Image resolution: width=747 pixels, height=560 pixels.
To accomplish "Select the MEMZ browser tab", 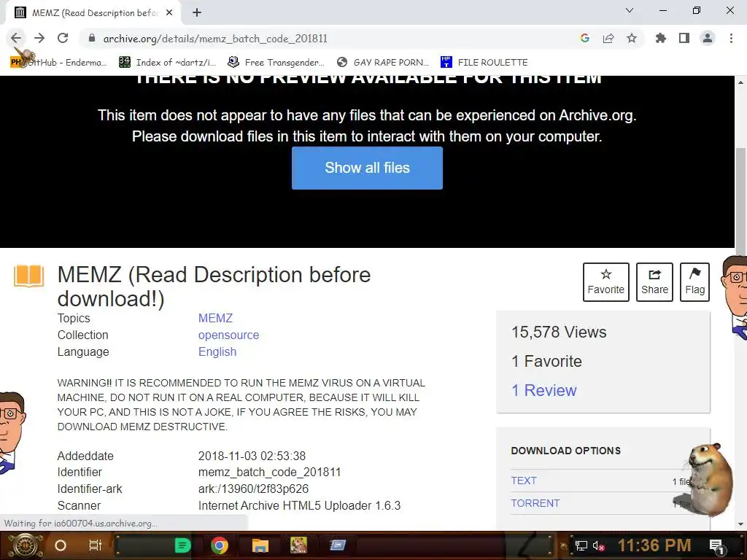I will 93,13.
